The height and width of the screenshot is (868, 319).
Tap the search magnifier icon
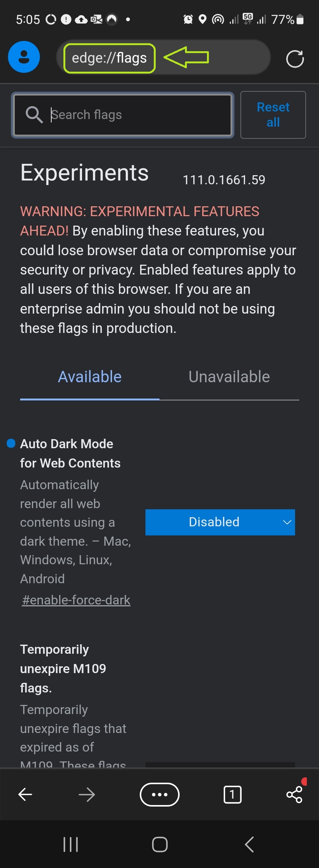34,115
